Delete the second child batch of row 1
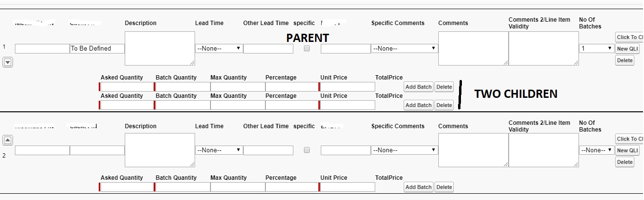 click(x=444, y=105)
